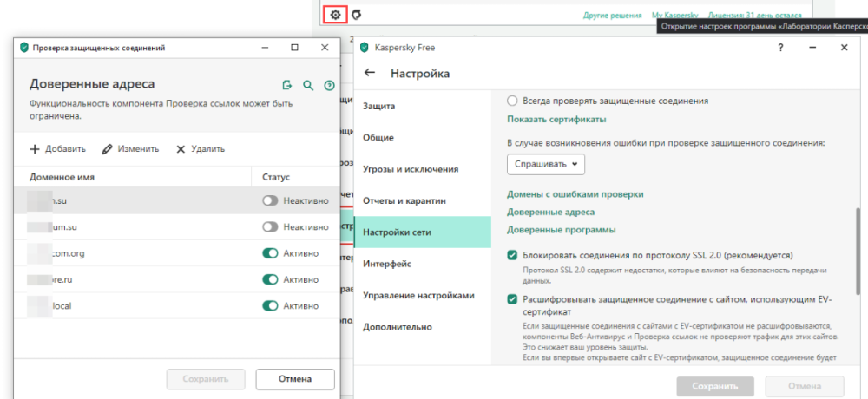Click Отмена in Kaspersky Free settings
The height and width of the screenshot is (399, 868).
click(x=805, y=386)
